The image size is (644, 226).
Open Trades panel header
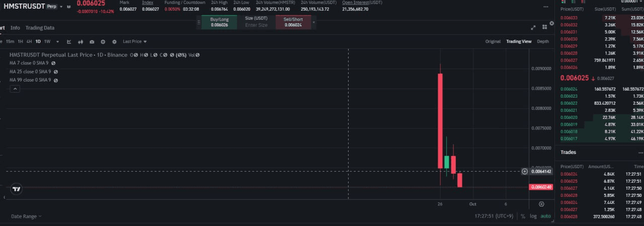569,152
